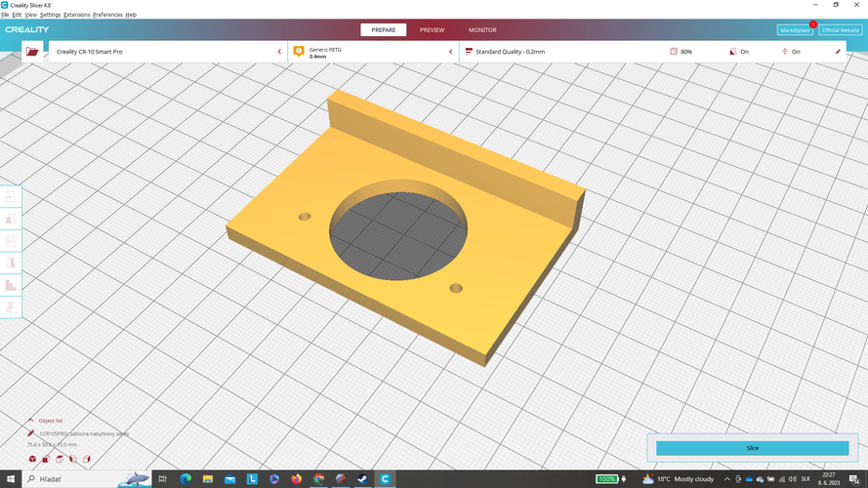Switch to front view cube icon

(x=46, y=460)
